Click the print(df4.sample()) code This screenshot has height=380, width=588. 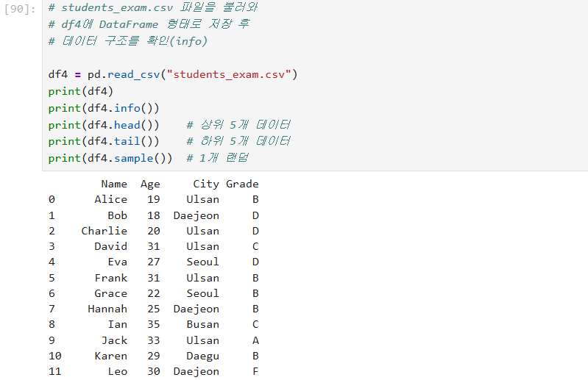tap(110, 158)
